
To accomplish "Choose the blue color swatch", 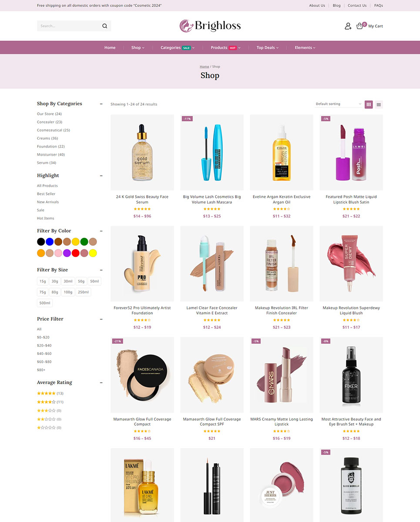I will 50,241.
